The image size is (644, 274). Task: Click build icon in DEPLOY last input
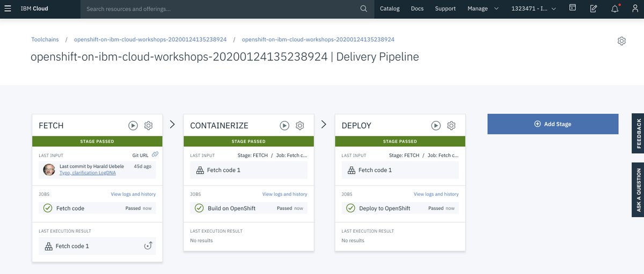[x=350, y=170]
